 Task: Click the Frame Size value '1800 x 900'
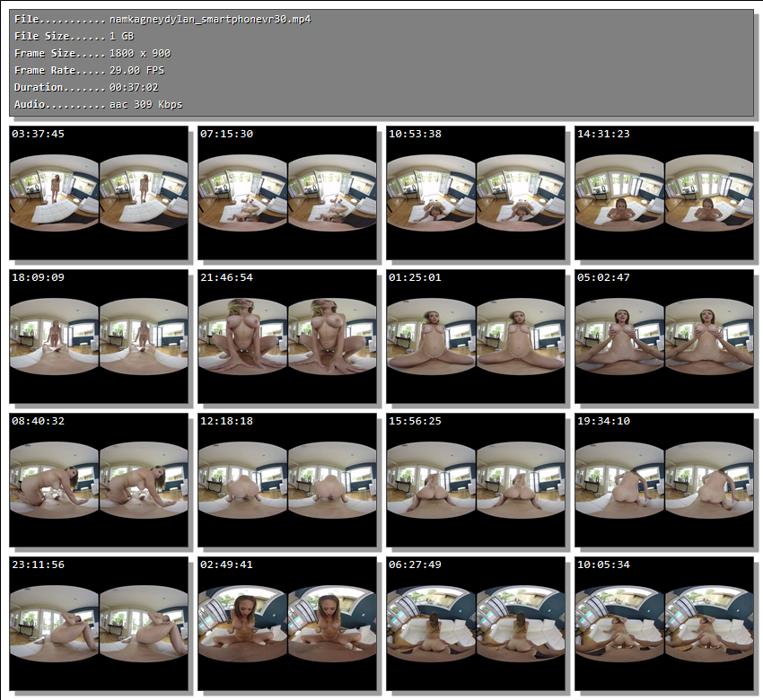tap(140, 54)
